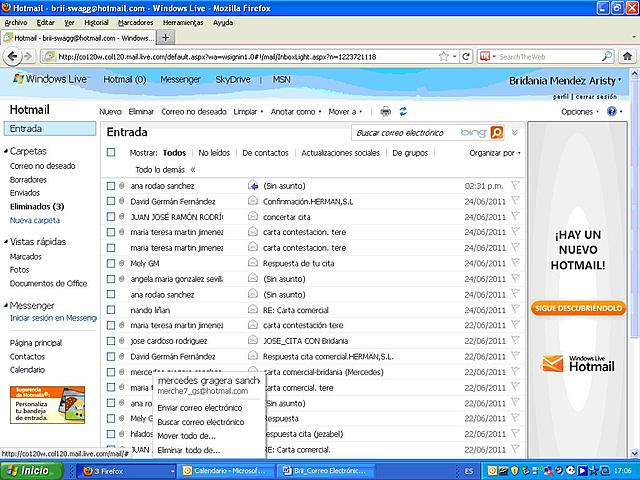Check the box for Respuesta cita comercial.HERMAN,S.L.
Screen dimensions: 640x480
tap(111, 356)
